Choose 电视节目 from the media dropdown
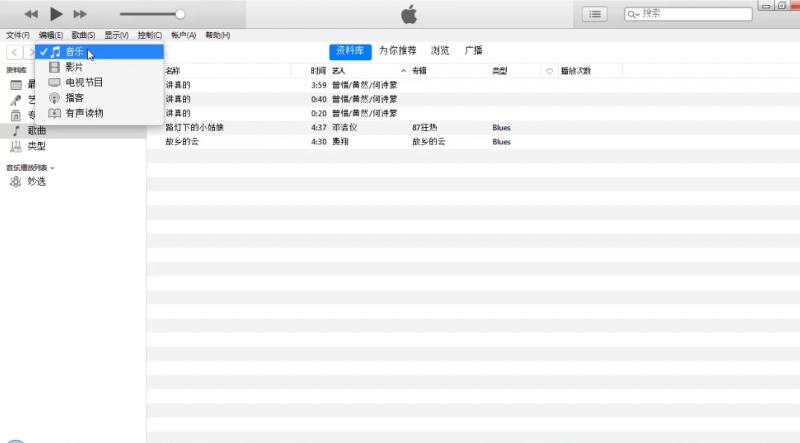The height and width of the screenshot is (443, 800). [x=99, y=82]
